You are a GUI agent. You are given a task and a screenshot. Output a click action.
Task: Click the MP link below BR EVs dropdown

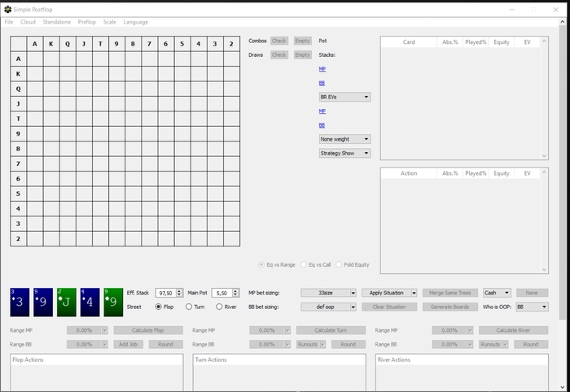point(322,111)
